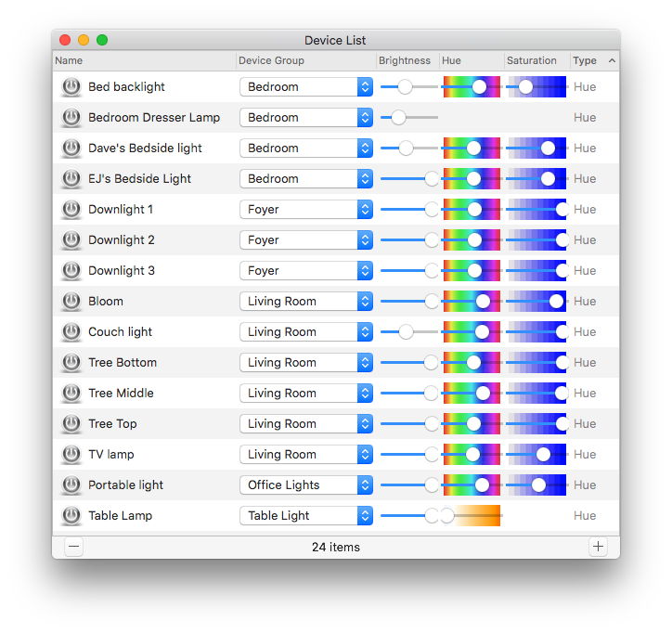This screenshot has height=633, width=672.
Task: Click the plus button to add a device
Action: pyautogui.click(x=598, y=547)
